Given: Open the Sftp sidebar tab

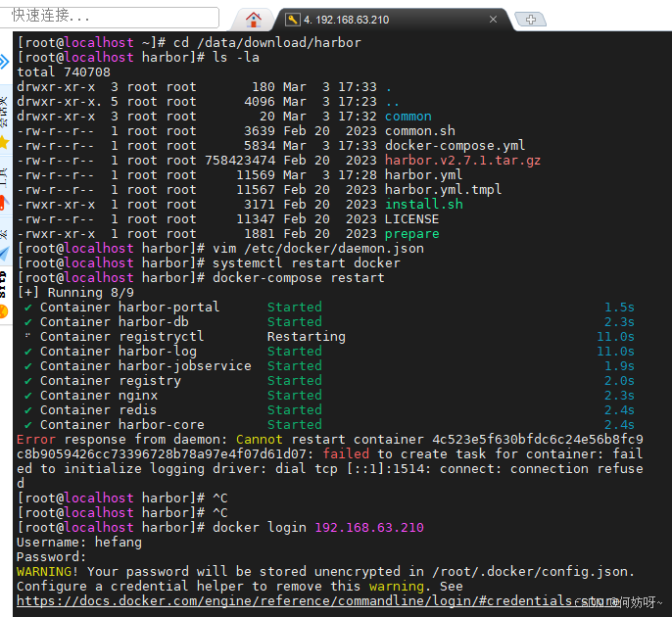Looking at the screenshot, I should coord(4,296).
